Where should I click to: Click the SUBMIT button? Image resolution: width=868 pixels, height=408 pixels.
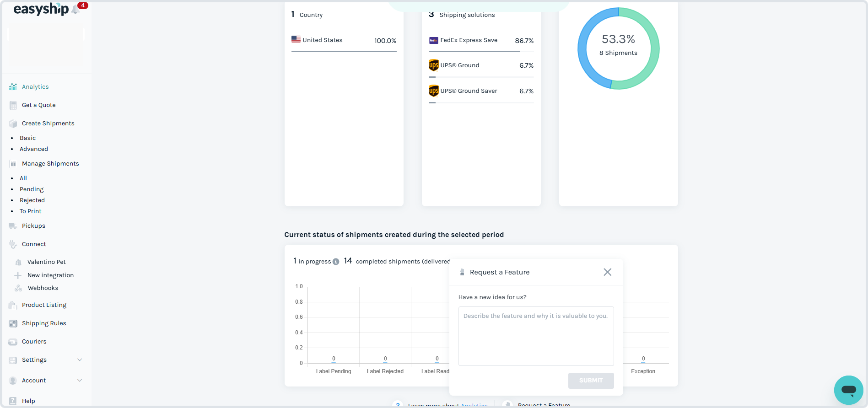click(591, 381)
